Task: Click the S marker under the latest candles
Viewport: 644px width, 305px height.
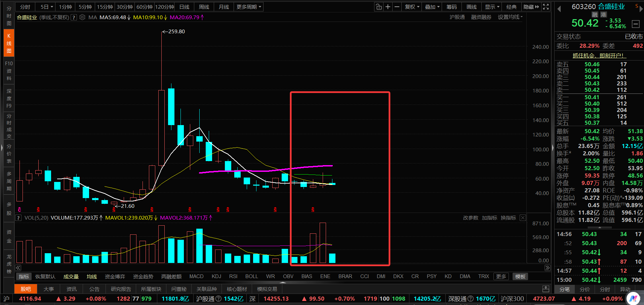Action: point(313,209)
